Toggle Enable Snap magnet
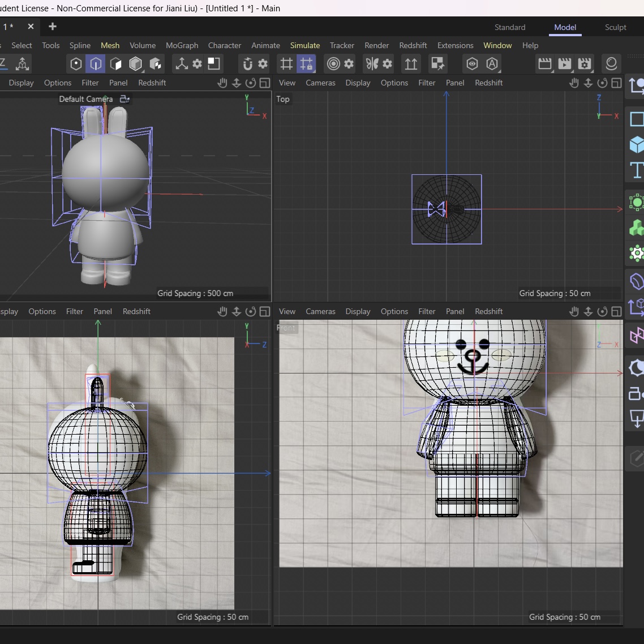Screen dimensions: 644x644 [x=247, y=63]
